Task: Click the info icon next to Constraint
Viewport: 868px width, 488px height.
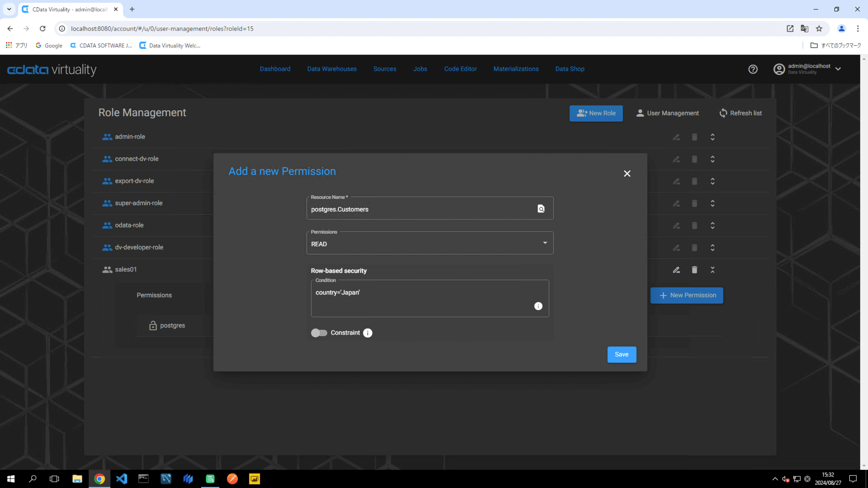Action: click(368, 333)
